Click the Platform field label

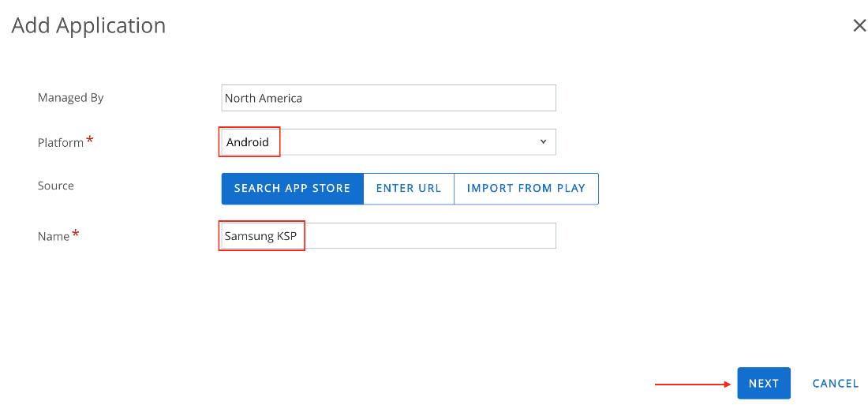(x=61, y=143)
